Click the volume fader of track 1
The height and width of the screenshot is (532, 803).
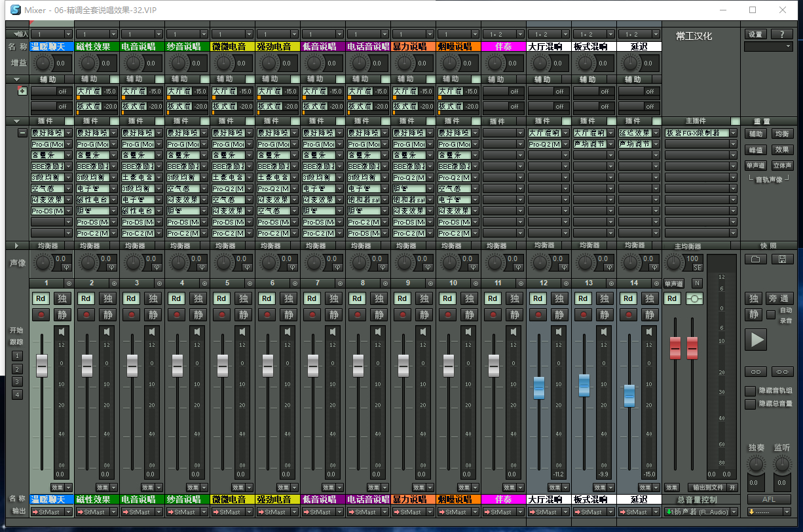[x=42, y=365]
